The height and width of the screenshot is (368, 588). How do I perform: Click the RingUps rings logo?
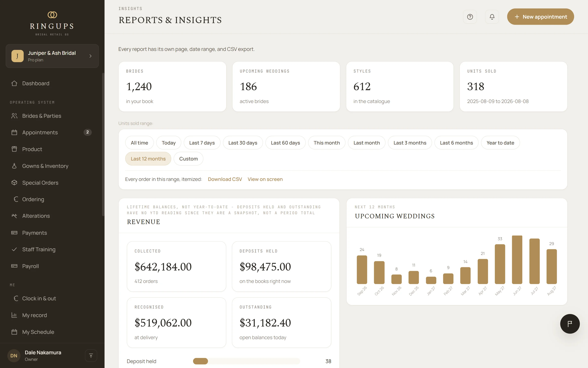(x=52, y=15)
